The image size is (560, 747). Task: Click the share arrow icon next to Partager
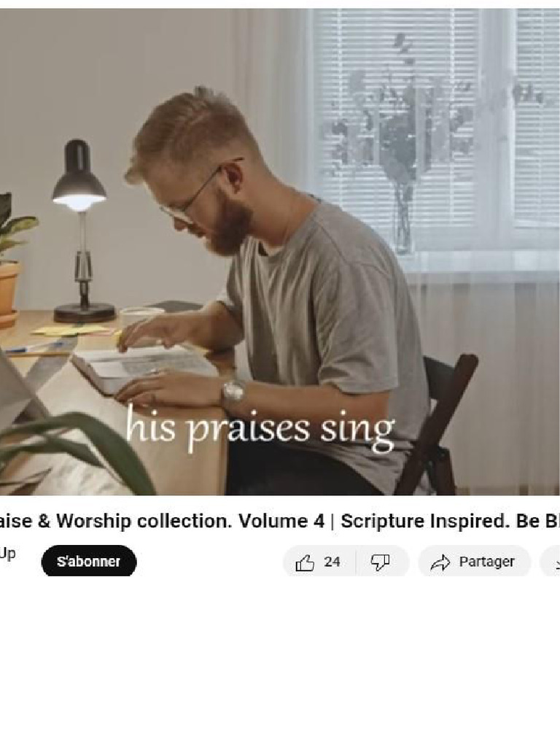point(440,562)
